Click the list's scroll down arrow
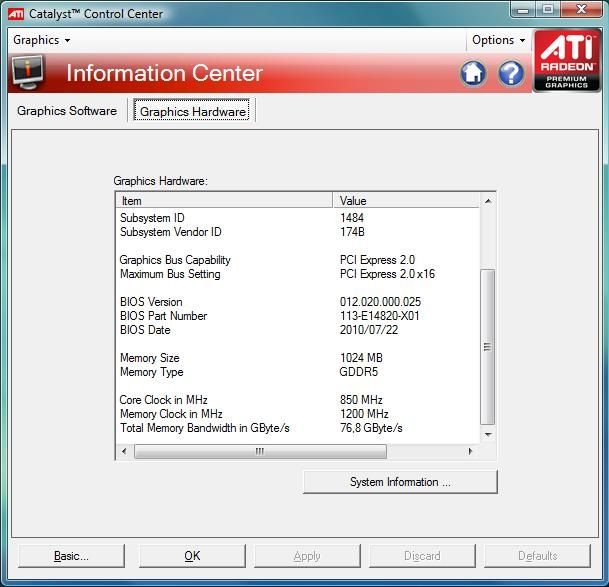This screenshot has width=609, height=587. coord(488,434)
